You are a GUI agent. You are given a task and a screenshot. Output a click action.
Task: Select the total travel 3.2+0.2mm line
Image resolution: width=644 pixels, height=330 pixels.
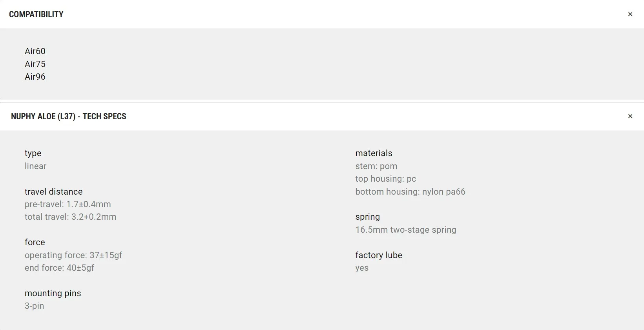click(70, 217)
